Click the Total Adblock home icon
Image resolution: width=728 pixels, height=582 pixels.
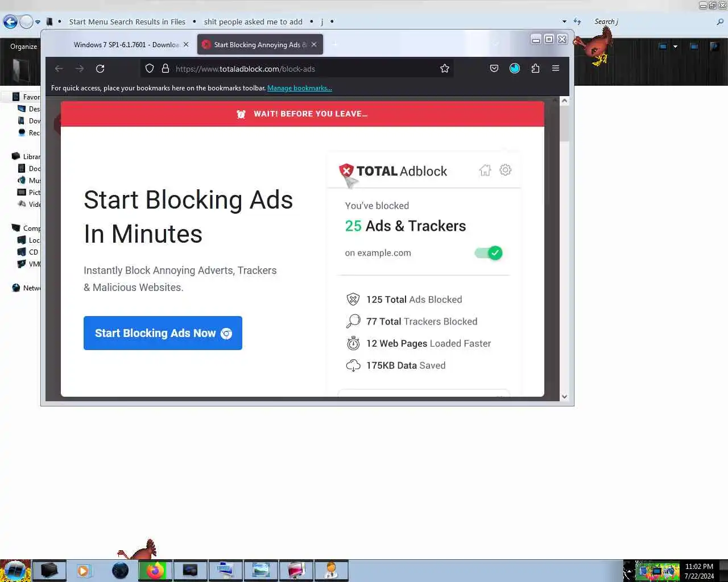(485, 170)
